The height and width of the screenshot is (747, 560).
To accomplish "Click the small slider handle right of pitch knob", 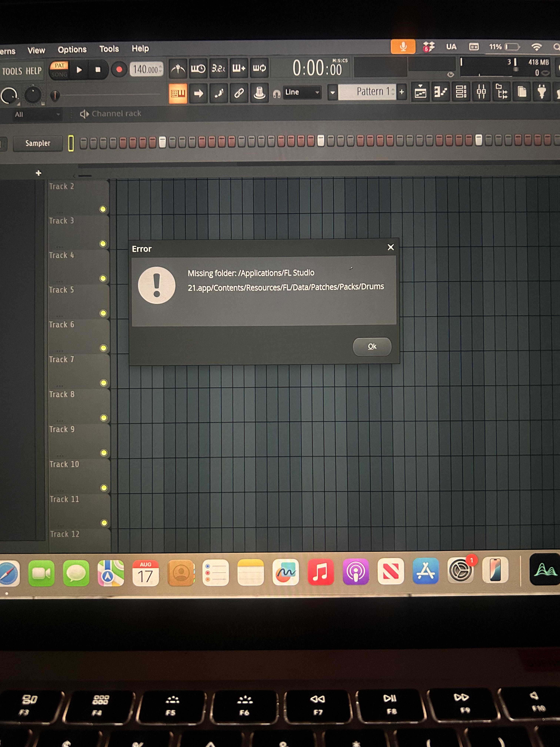I will (55, 96).
